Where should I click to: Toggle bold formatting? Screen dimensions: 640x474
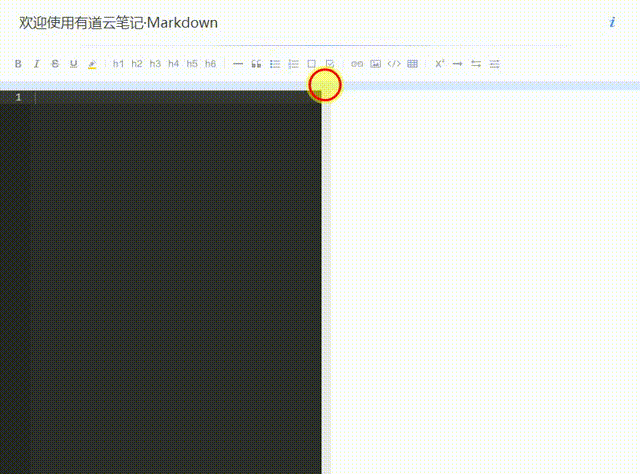(x=18, y=64)
